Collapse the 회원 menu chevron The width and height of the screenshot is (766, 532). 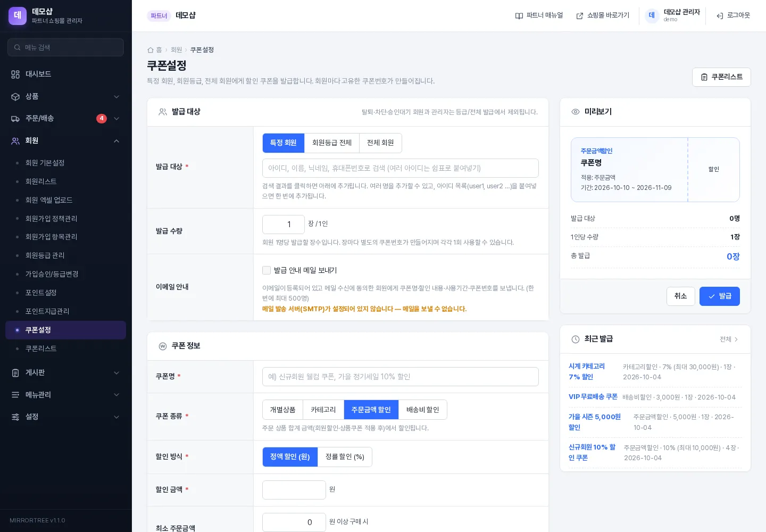pos(116,141)
